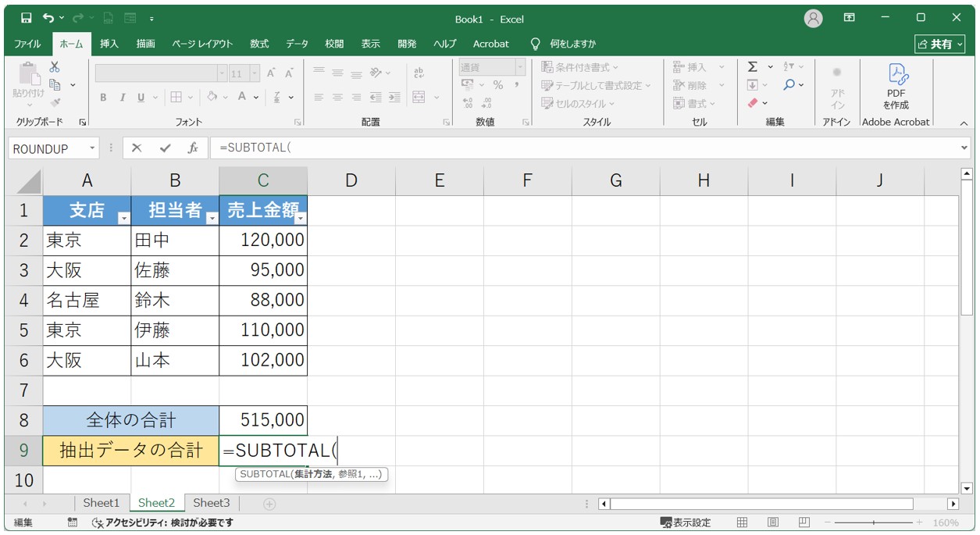Image resolution: width=980 pixels, height=535 pixels.
Task: Open Insert Function via the fx icon
Action: pyautogui.click(x=193, y=148)
